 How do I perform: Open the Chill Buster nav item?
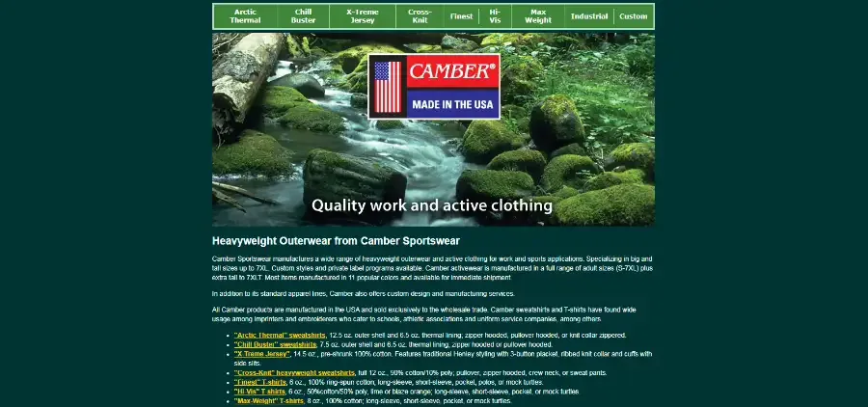pos(304,16)
